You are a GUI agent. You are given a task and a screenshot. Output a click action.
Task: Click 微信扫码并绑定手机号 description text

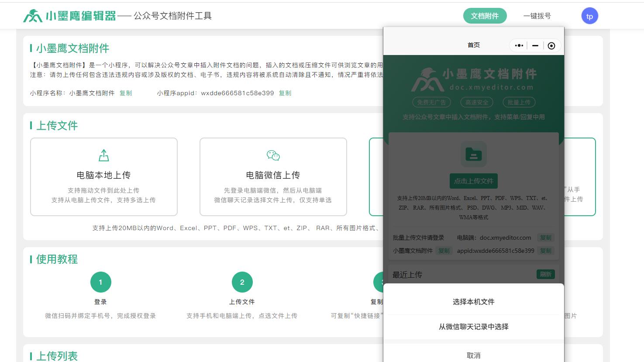tap(100, 316)
